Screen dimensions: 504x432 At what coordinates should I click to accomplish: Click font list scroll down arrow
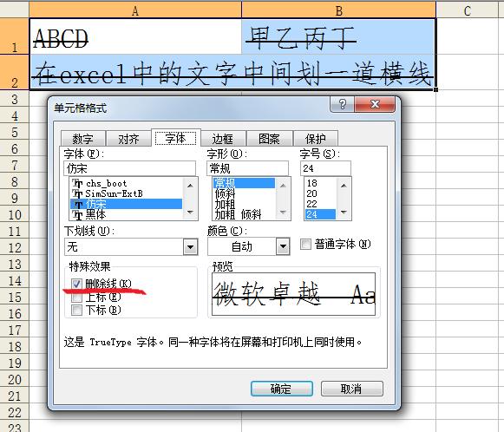click(190, 213)
